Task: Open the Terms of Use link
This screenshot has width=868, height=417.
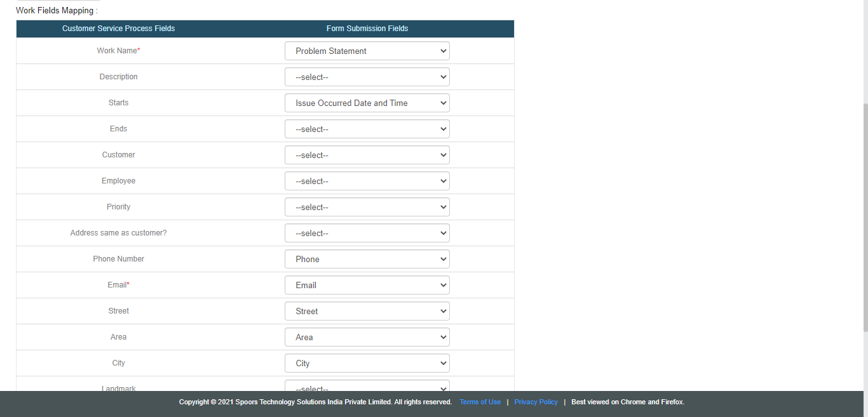Action: pos(480,402)
